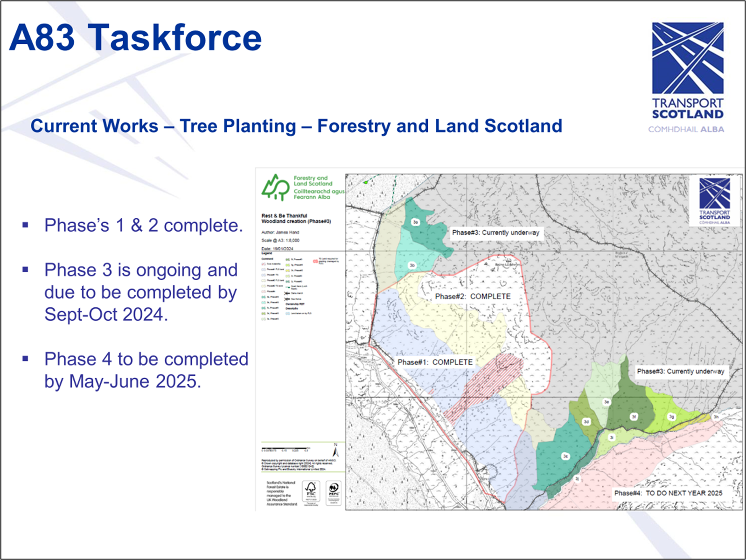Click the Forestry and Land Scotland tree logo
This screenshot has width=746, height=560.
275,187
